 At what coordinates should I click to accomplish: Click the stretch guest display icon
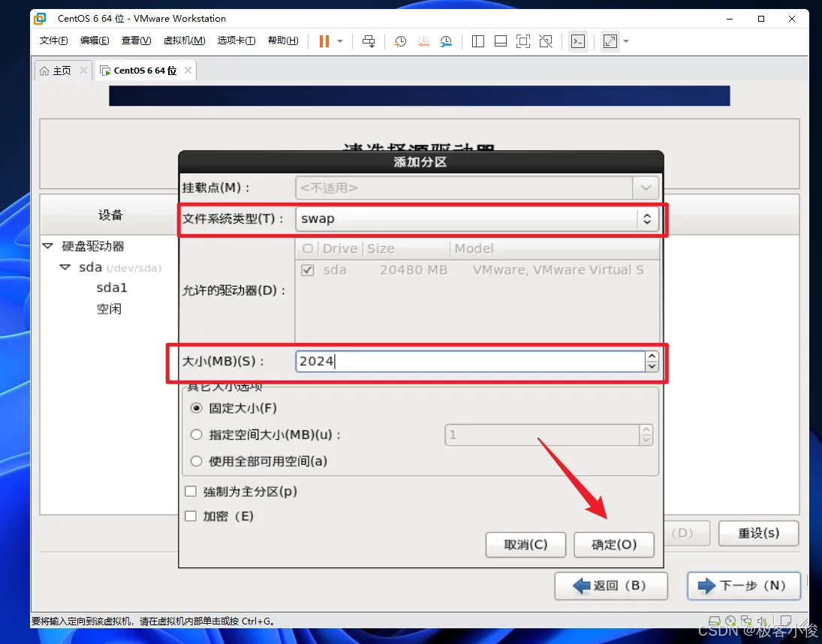coord(610,41)
